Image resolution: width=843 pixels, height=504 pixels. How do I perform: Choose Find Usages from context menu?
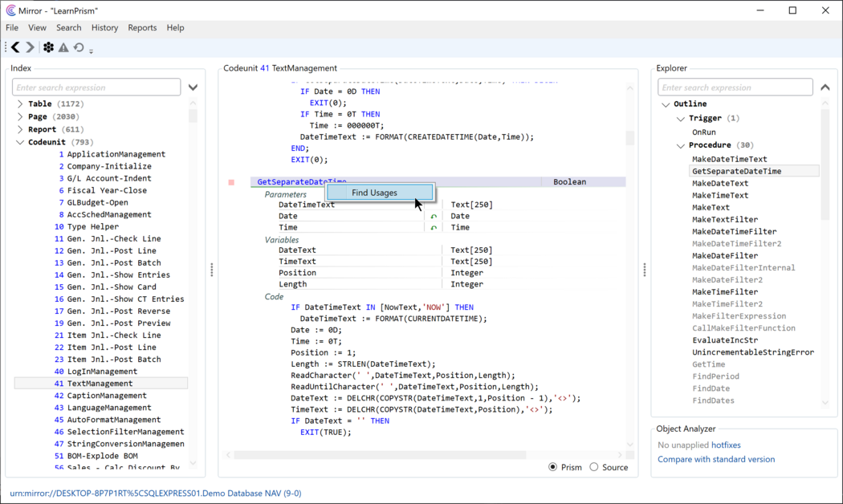pyautogui.click(x=380, y=193)
